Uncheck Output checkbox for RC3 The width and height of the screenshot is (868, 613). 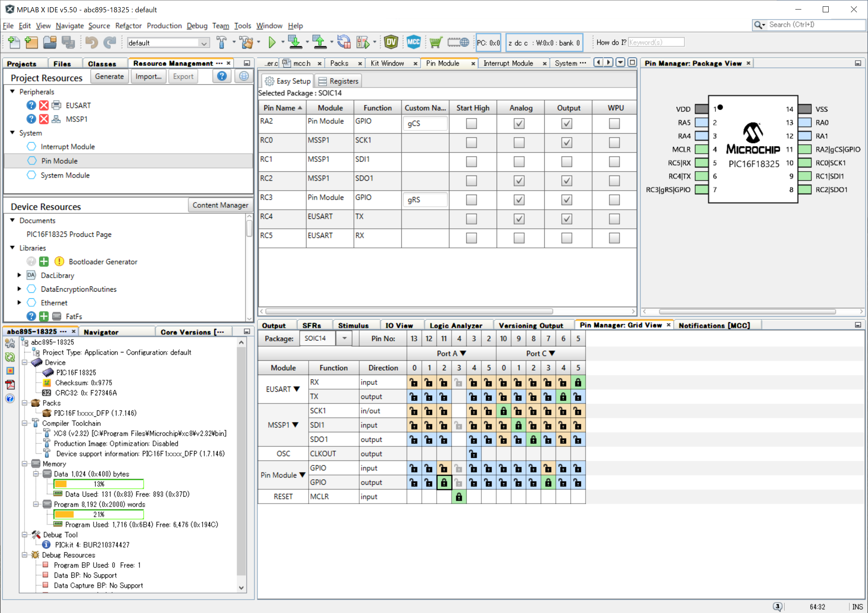[567, 200]
